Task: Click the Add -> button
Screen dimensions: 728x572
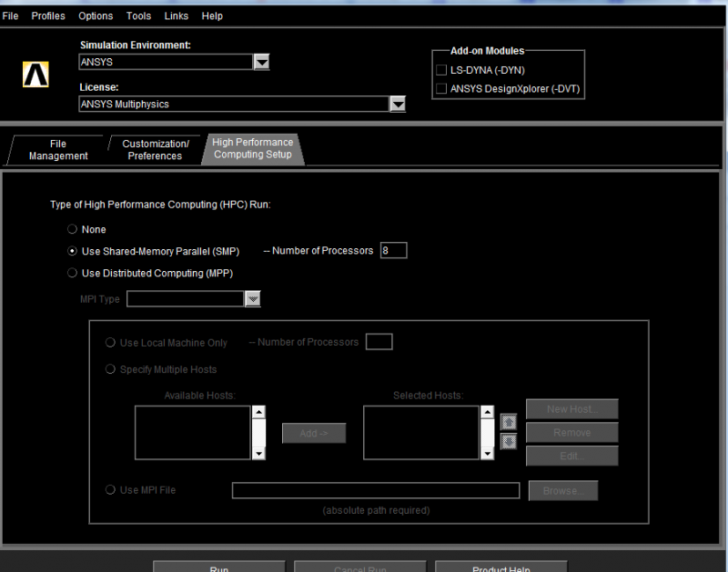Action: coord(314,433)
